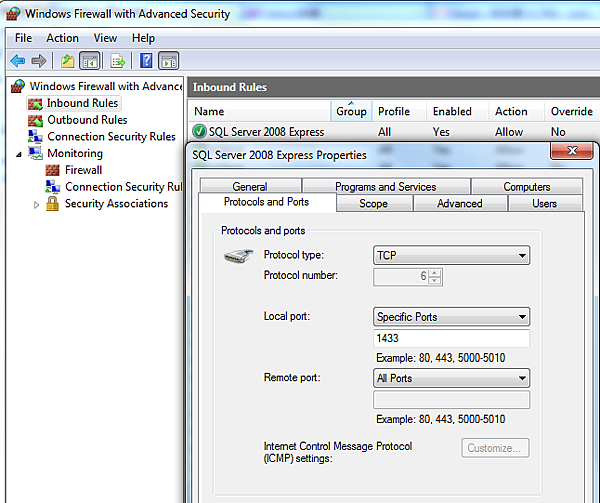Sort by the Profile column header
Viewport: 600px width, 503px height.
coord(399,111)
